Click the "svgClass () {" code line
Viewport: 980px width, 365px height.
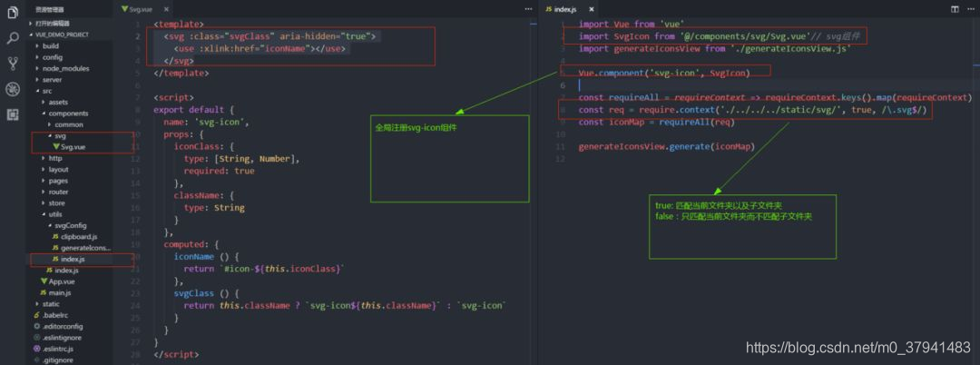pos(206,293)
